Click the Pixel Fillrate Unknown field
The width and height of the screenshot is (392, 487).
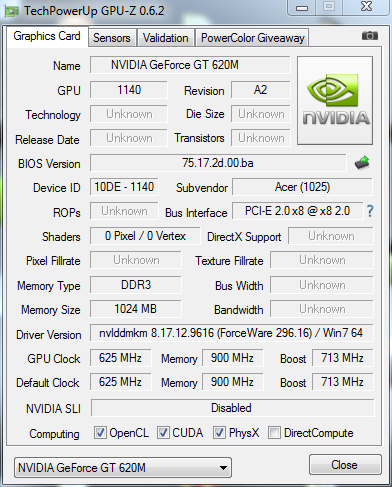[x=136, y=260]
